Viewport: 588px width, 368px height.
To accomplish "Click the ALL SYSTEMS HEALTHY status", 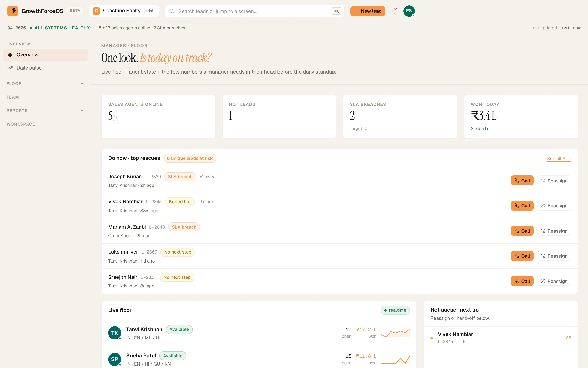I will tap(60, 28).
